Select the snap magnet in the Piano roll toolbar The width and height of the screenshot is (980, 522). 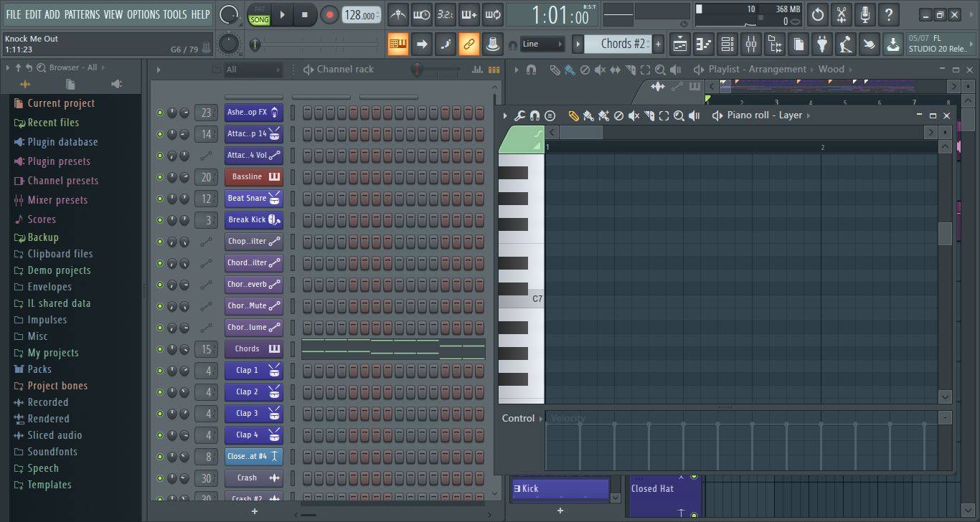(x=534, y=115)
